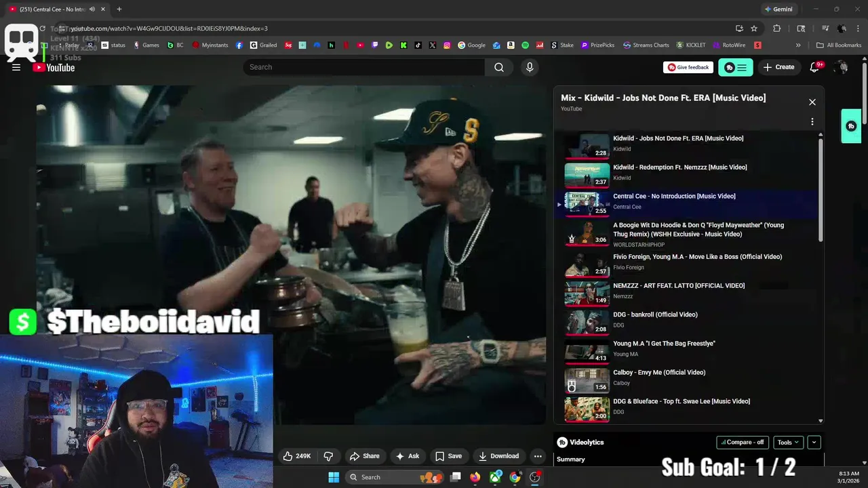Open the account avatar menu

pos(842,67)
